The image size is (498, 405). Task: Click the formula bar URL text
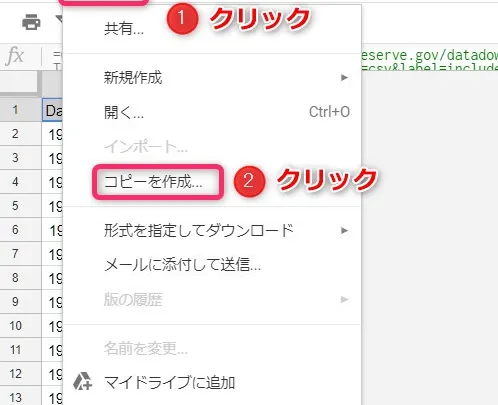pos(430,59)
